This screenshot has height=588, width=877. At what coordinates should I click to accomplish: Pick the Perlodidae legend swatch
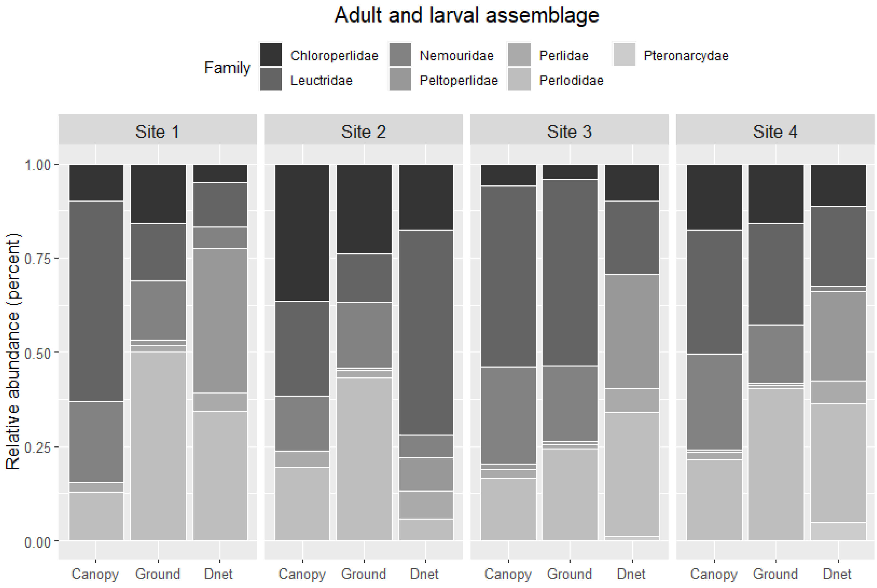[519, 79]
